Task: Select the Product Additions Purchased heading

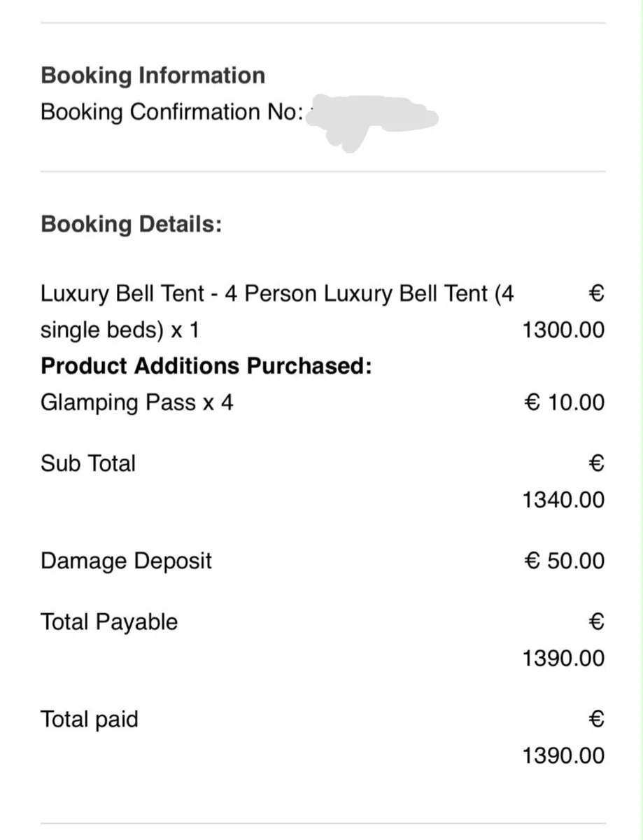Action: click(x=206, y=366)
